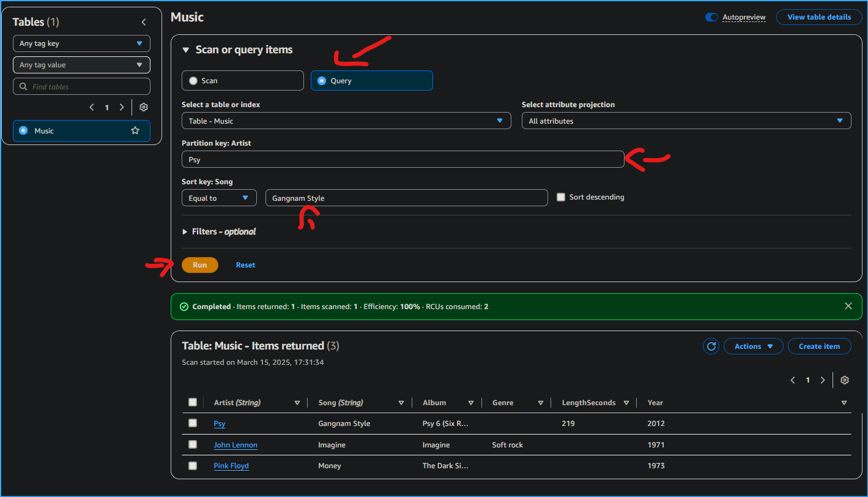Go to next page of items
Screen dimensions: 868x497
[x=823, y=380]
